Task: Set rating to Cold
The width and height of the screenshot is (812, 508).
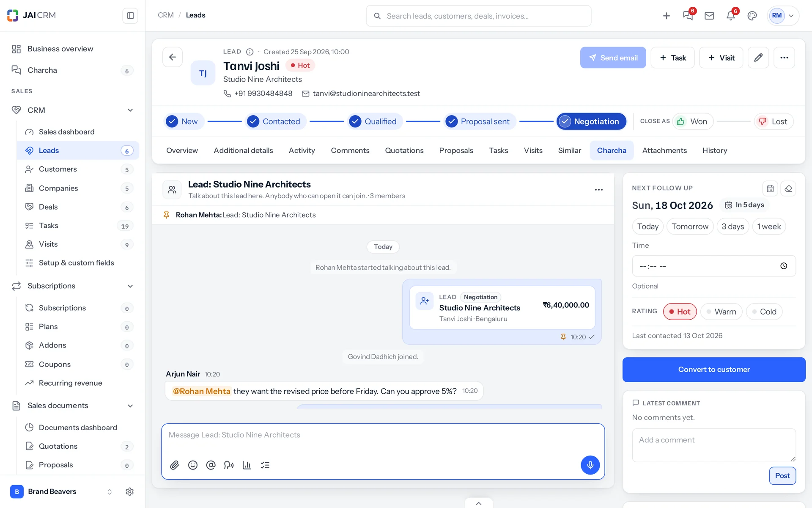Action: point(764,312)
